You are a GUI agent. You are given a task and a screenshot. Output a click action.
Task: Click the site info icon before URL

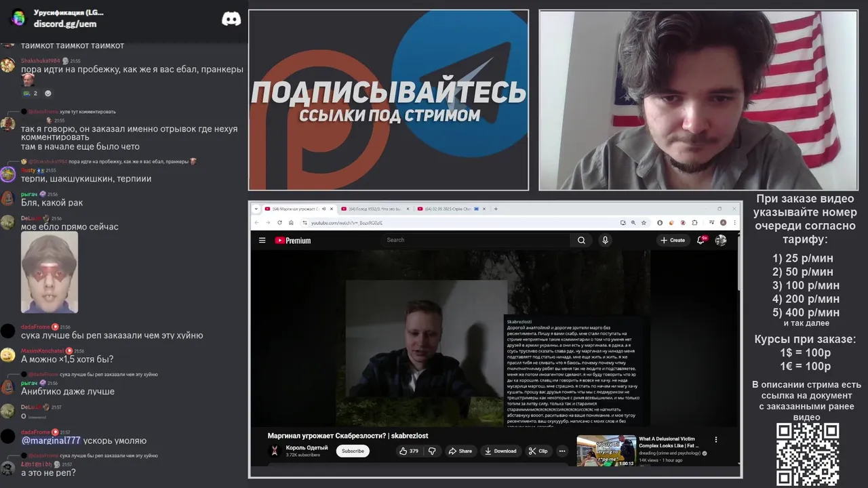[x=304, y=222]
